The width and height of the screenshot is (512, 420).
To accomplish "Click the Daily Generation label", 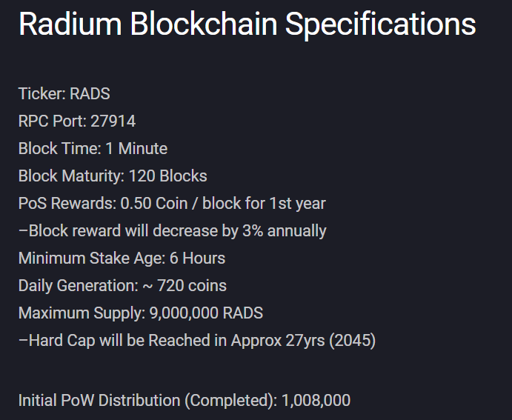I will tap(79, 286).
